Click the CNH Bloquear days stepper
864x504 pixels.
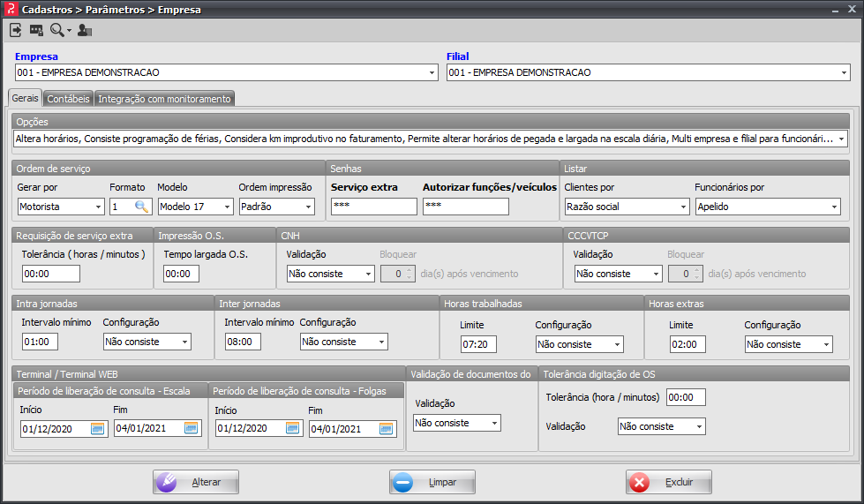[397, 274]
